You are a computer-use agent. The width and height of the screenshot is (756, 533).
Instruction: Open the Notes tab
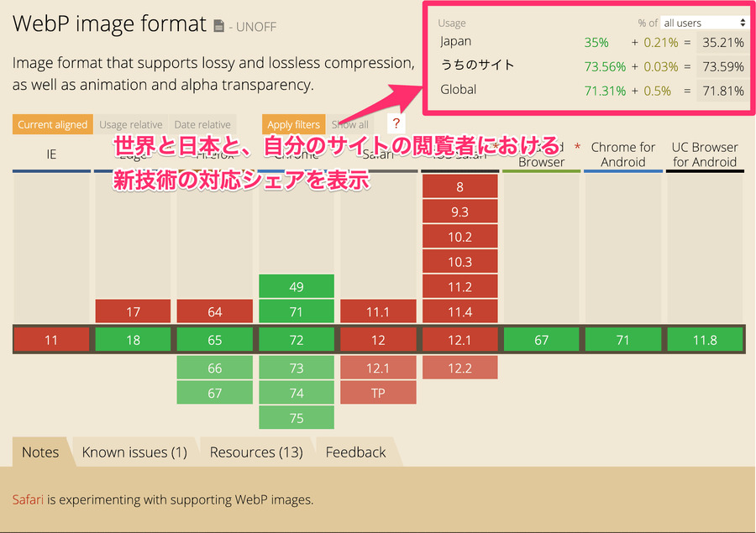pyautogui.click(x=40, y=452)
